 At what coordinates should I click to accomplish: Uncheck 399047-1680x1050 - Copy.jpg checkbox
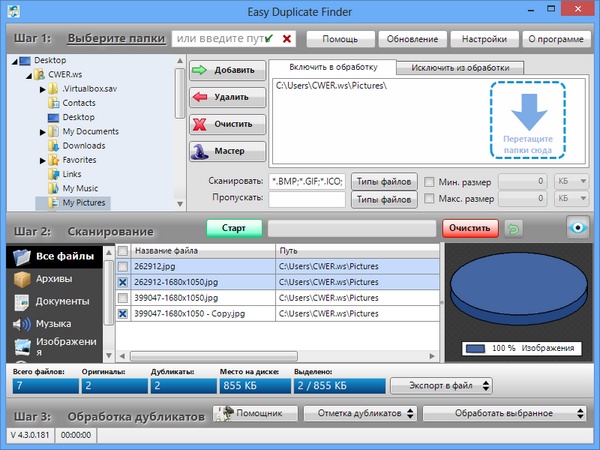(123, 313)
